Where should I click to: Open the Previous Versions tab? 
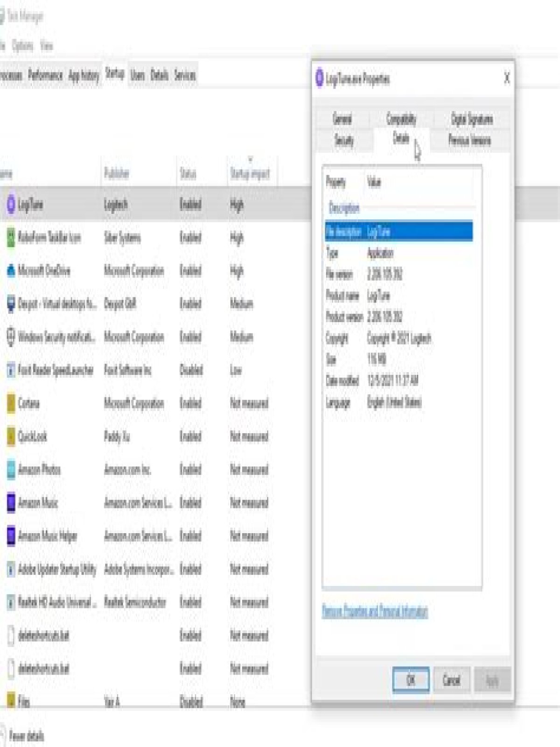coord(469,140)
